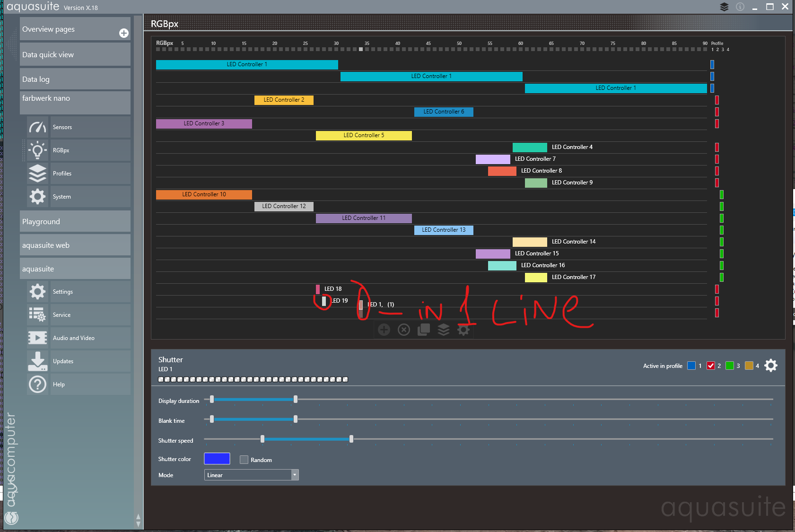Viewport: 795px width, 532px height.
Task: Select the aqua block beside LED Controller 16
Action: 502,265
